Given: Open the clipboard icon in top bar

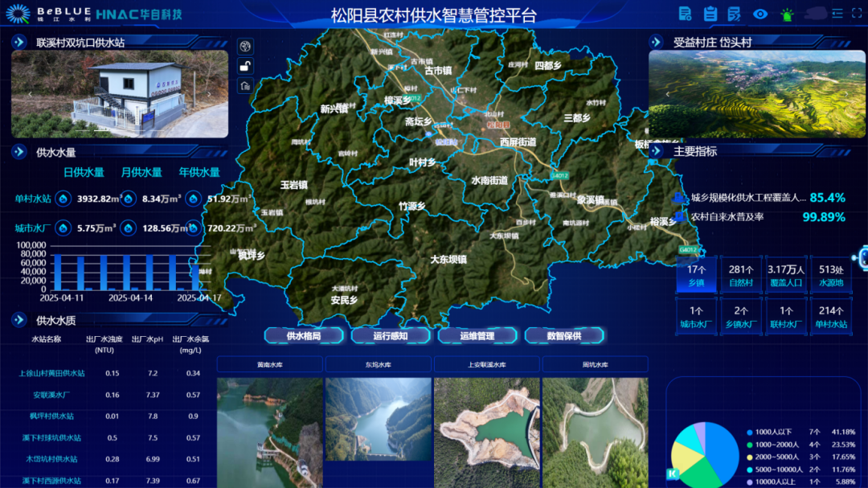Looking at the screenshot, I should point(710,14).
